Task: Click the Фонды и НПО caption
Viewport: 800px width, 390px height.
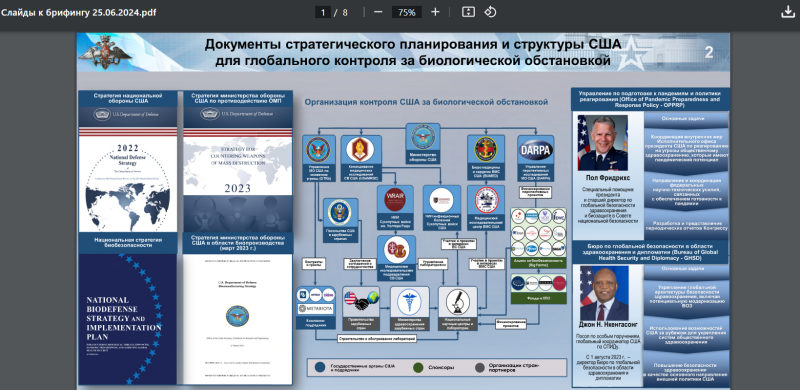Action: coord(539,298)
